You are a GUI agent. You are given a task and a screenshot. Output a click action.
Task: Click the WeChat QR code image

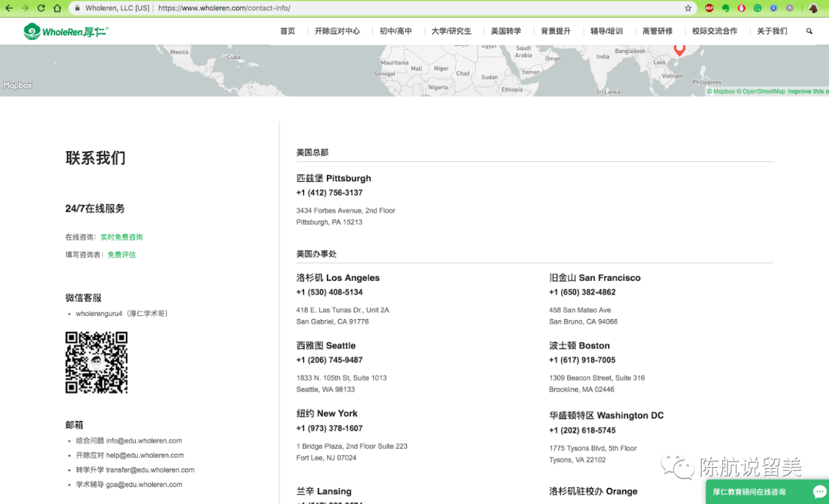point(97,363)
